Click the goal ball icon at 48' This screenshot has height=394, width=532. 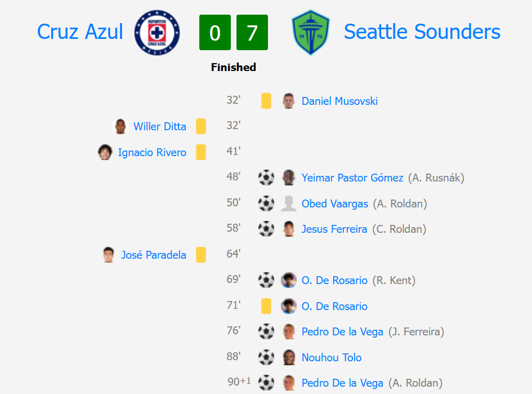tap(266, 178)
